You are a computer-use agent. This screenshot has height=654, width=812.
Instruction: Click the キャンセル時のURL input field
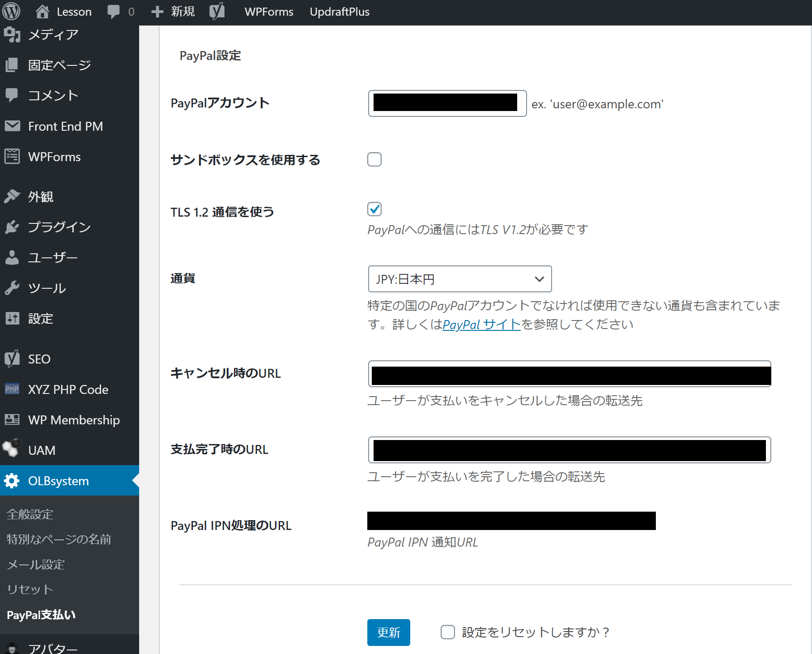pyautogui.click(x=570, y=374)
